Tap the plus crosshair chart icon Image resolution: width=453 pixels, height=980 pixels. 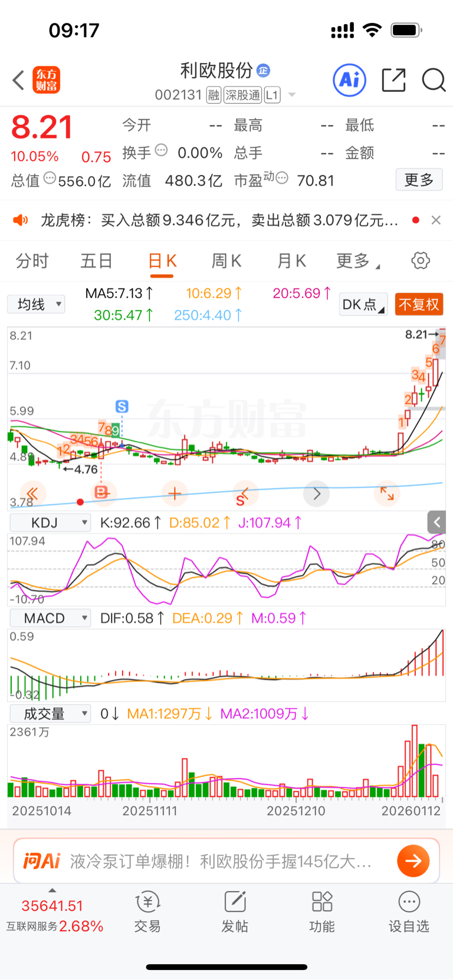tap(174, 493)
